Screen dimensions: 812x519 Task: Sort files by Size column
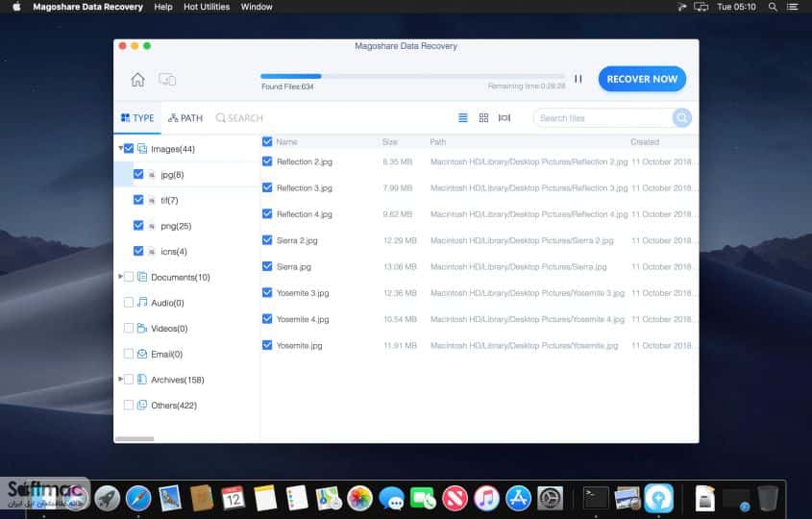389,142
